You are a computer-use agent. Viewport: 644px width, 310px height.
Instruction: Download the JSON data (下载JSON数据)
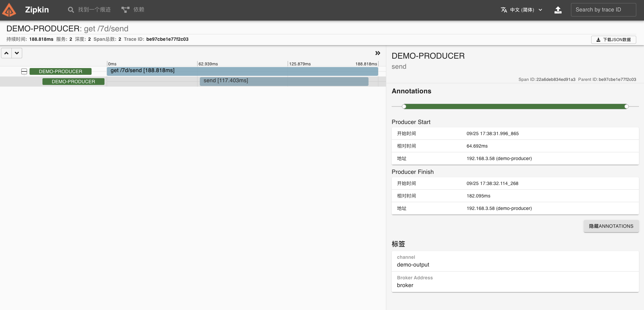coord(613,40)
